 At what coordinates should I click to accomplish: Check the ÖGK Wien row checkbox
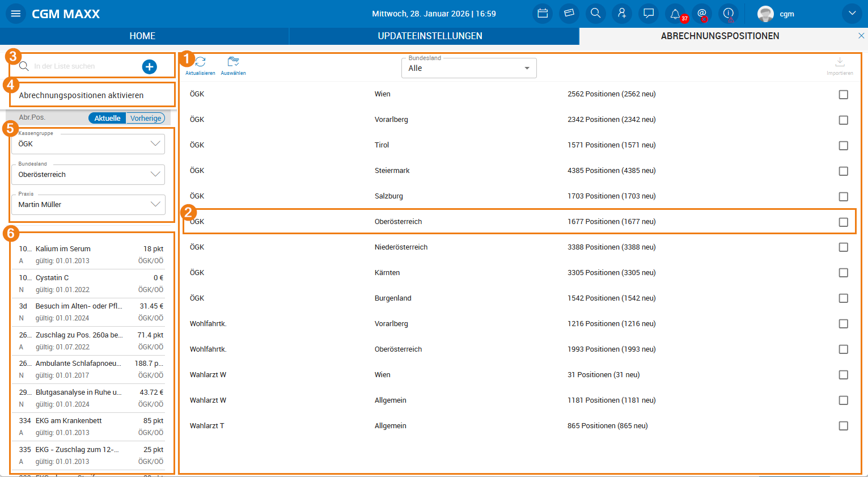click(x=843, y=95)
